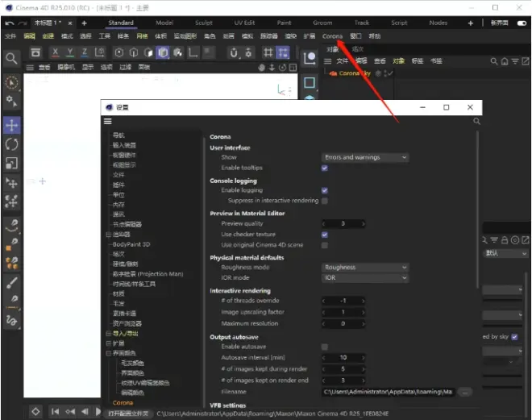Select the Scale tool in left toolbar
532x420 pixels.
[x=11, y=164]
